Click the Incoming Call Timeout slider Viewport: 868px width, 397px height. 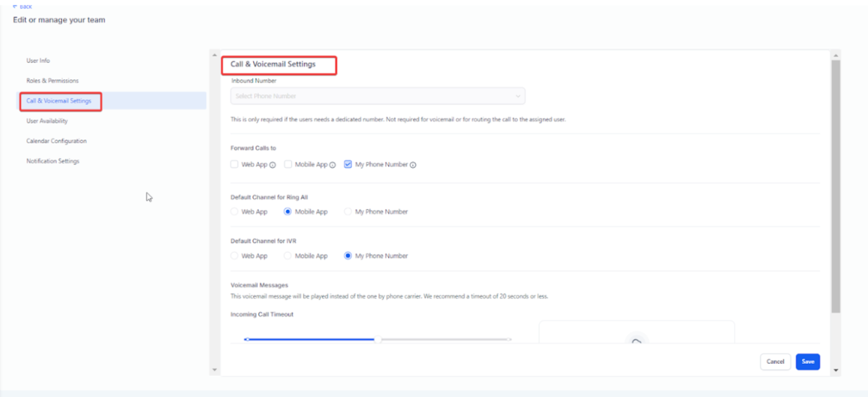pos(377,339)
